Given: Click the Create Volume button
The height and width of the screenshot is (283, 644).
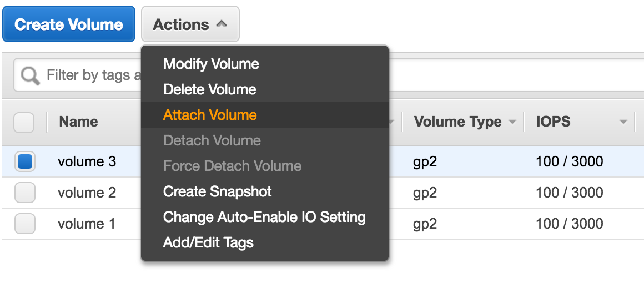Looking at the screenshot, I should (x=69, y=24).
